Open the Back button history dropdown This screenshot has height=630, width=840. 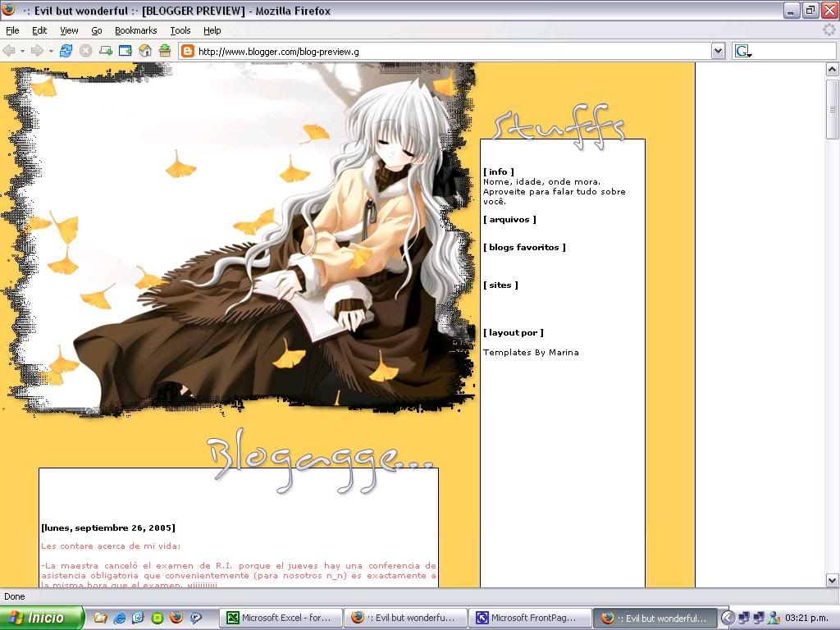[x=22, y=51]
